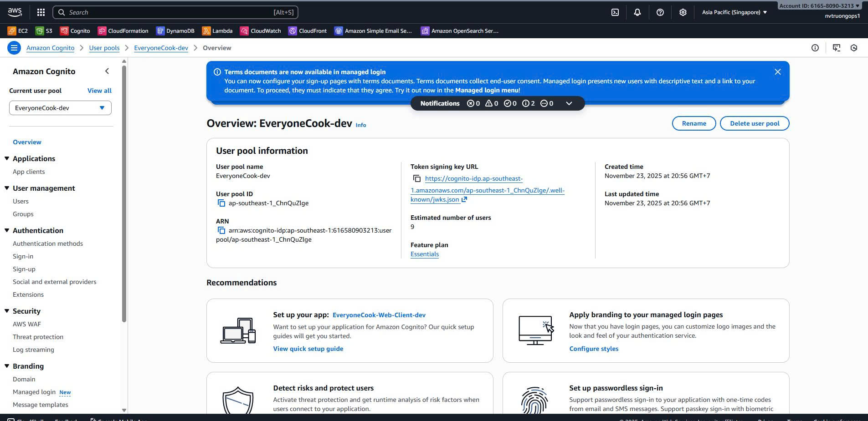Open App clients page
The height and width of the screenshot is (421, 868).
(29, 172)
